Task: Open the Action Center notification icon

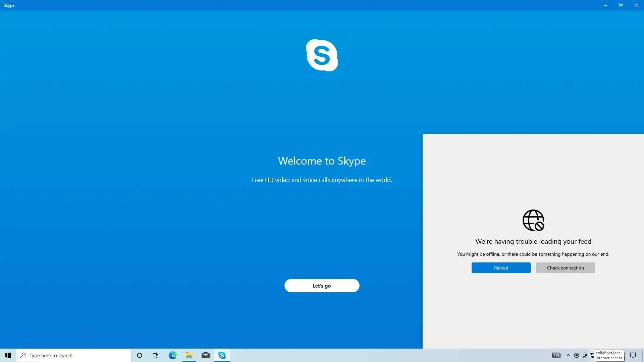Action: click(633, 355)
